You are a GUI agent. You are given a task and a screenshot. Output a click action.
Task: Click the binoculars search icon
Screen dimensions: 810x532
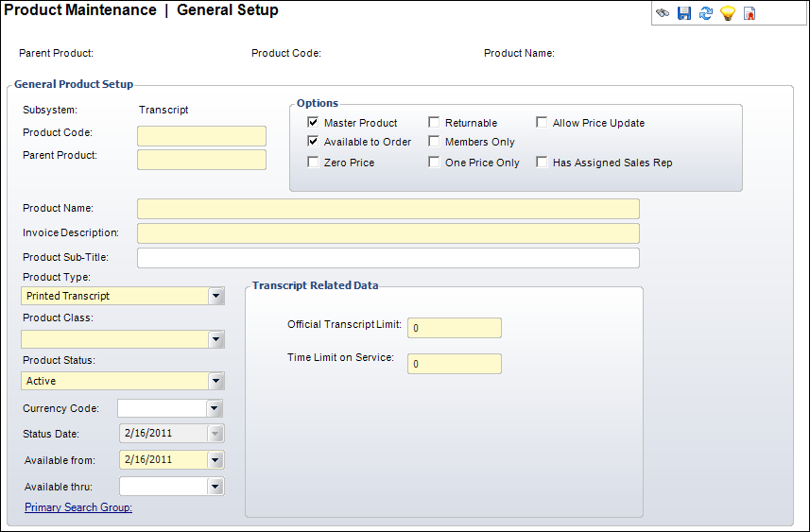tap(664, 13)
